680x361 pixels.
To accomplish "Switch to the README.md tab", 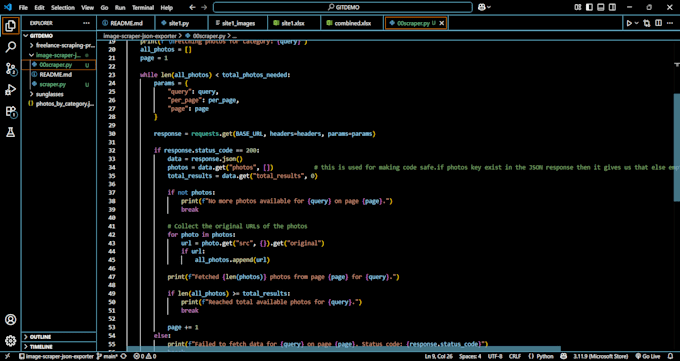I will pyautogui.click(x=126, y=23).
